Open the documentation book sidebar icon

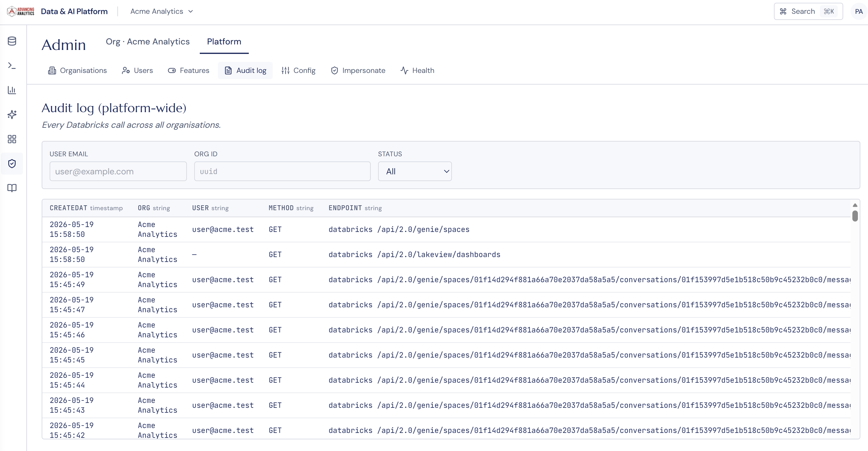[12, 188]
